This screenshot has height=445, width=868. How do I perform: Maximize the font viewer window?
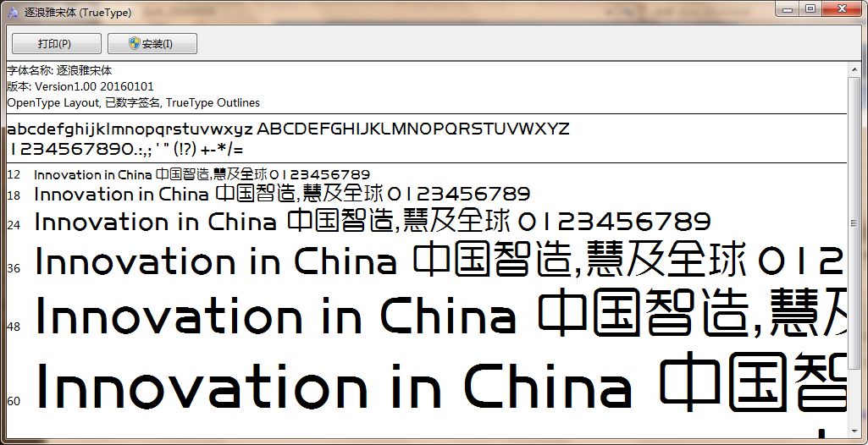click(810, 8)
